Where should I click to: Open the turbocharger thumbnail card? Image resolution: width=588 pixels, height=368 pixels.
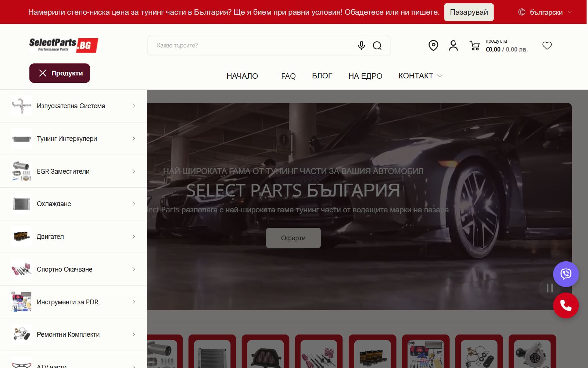(x=532, y=351)
